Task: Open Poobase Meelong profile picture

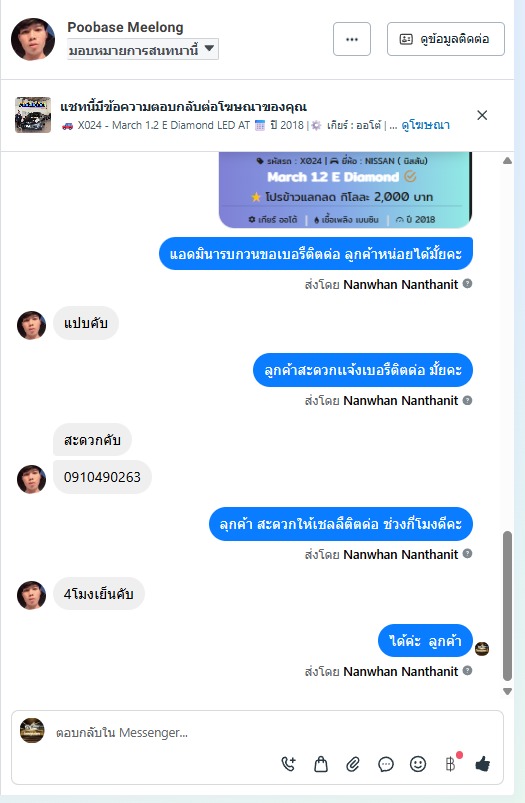Action: [x=33, y=39]
